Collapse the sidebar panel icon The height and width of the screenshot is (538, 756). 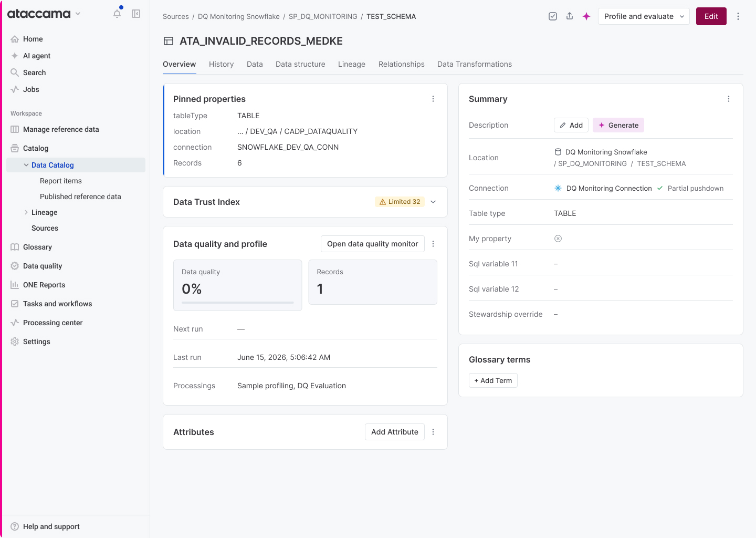pos(136,14)
